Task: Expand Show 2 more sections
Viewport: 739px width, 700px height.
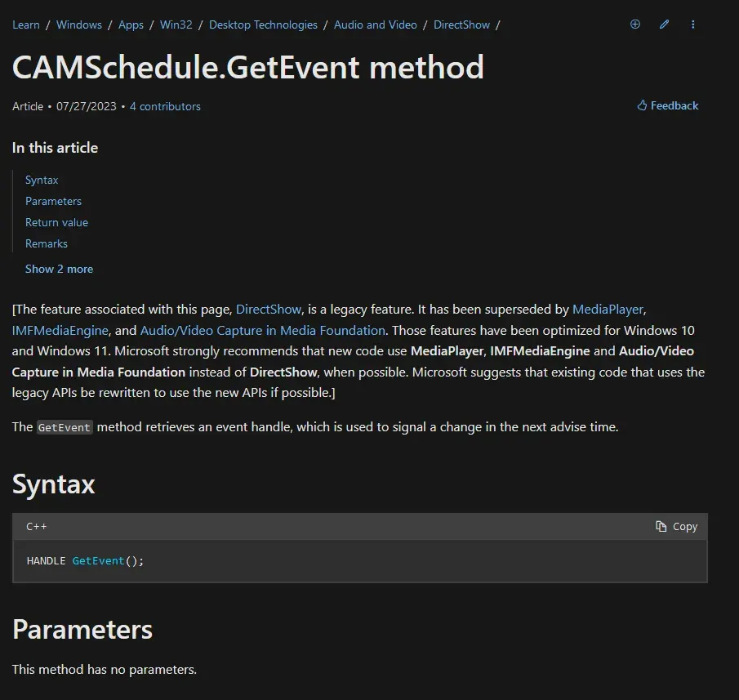Action: (x=59, y=270)
